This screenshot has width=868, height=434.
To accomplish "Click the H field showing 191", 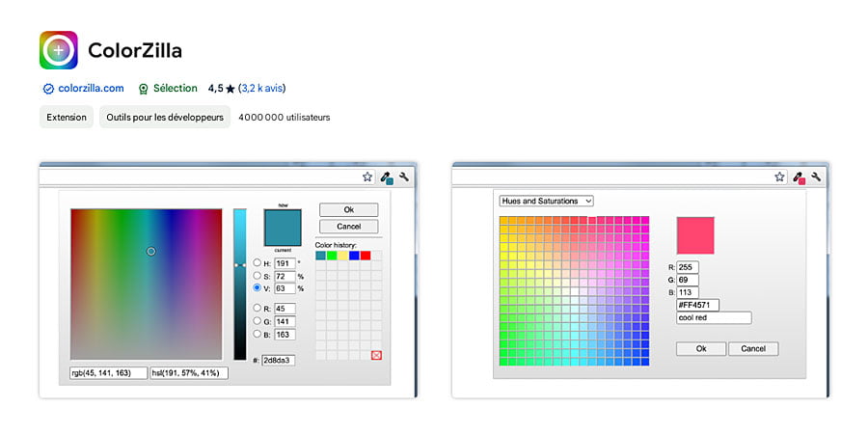I will [285, 263].
